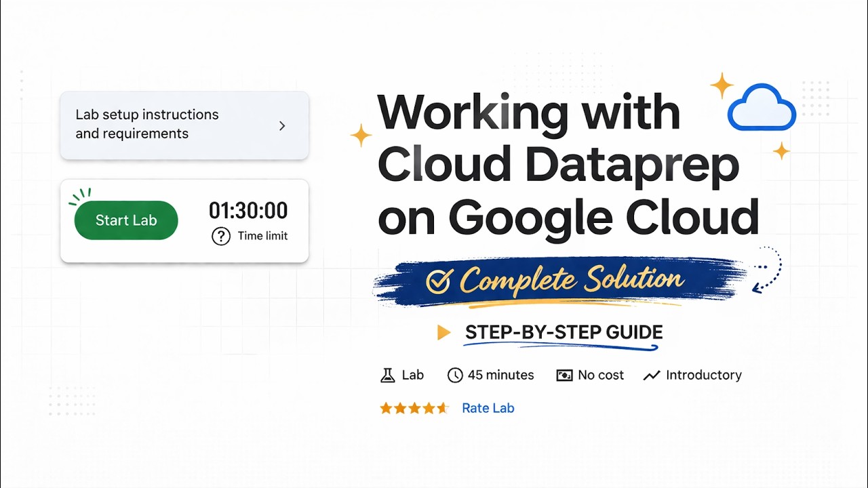
Task: Click the 01:30:00 timer text
Action: point(248,210)
